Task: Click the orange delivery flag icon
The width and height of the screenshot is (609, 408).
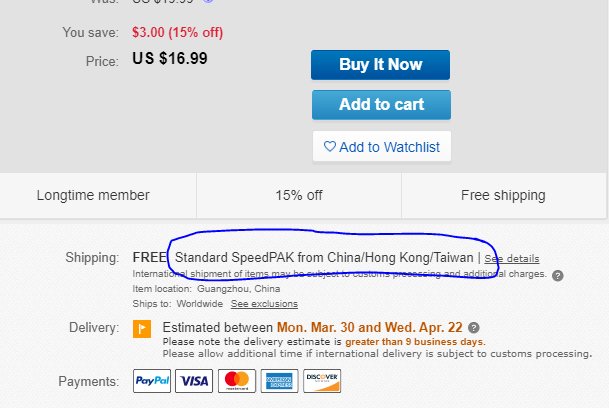Action: 142,329
